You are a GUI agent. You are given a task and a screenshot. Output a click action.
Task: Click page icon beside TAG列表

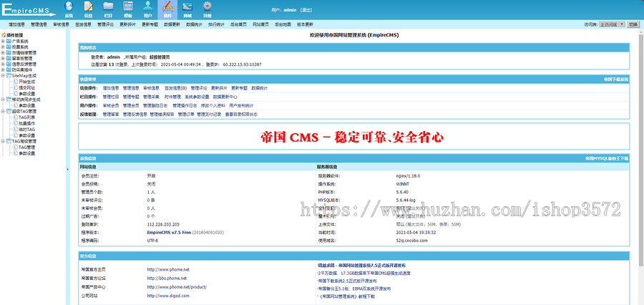[x=16, y=117]
